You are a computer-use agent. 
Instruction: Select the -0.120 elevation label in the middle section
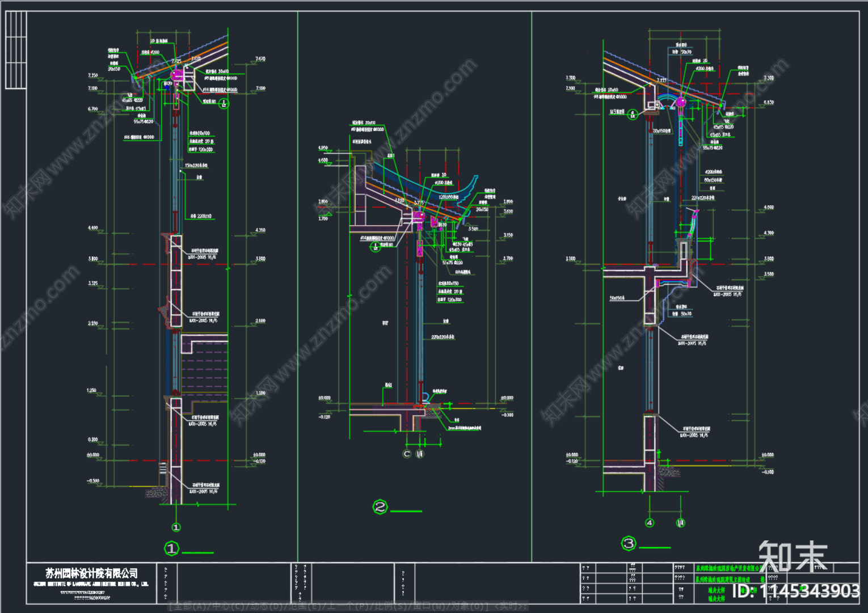(324, 417)
